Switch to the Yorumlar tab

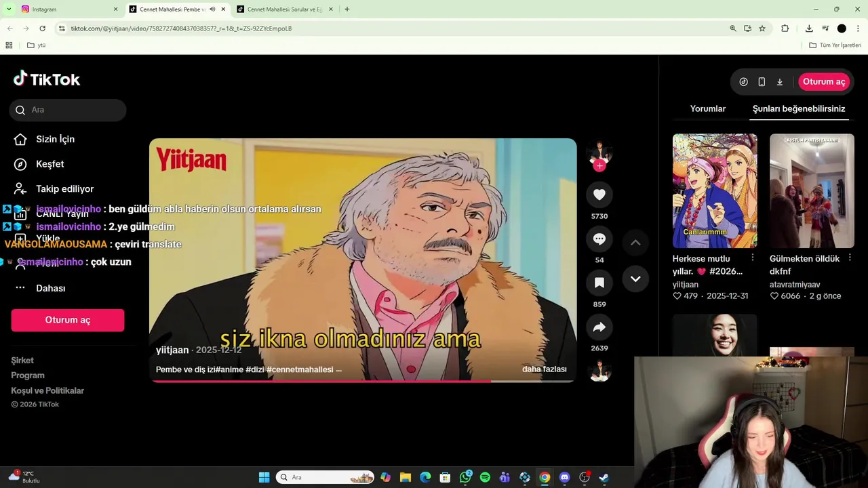click(x=708, y=108)
